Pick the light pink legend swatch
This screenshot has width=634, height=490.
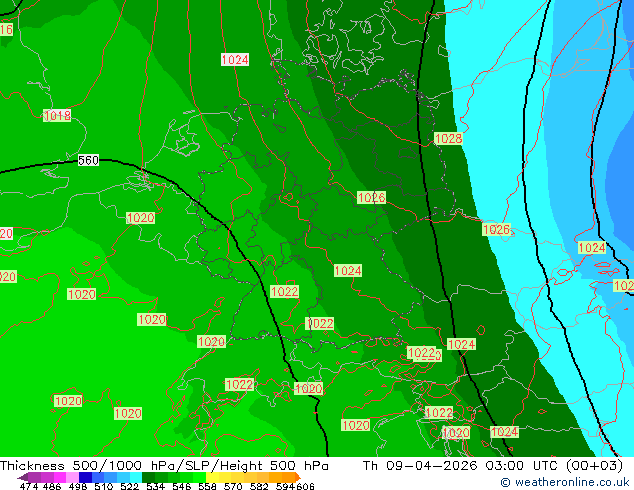pyautogui.click(x=72, y=477)
